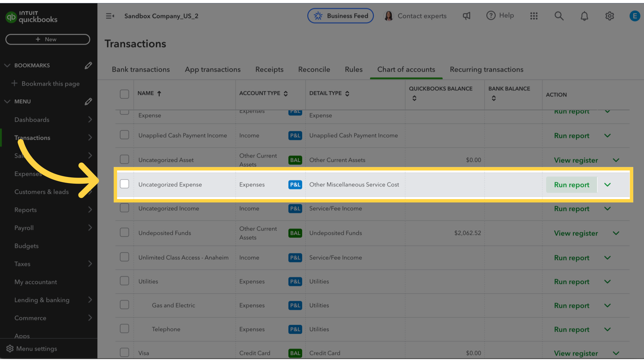Click the search magnifier icon

pos(559,16)
